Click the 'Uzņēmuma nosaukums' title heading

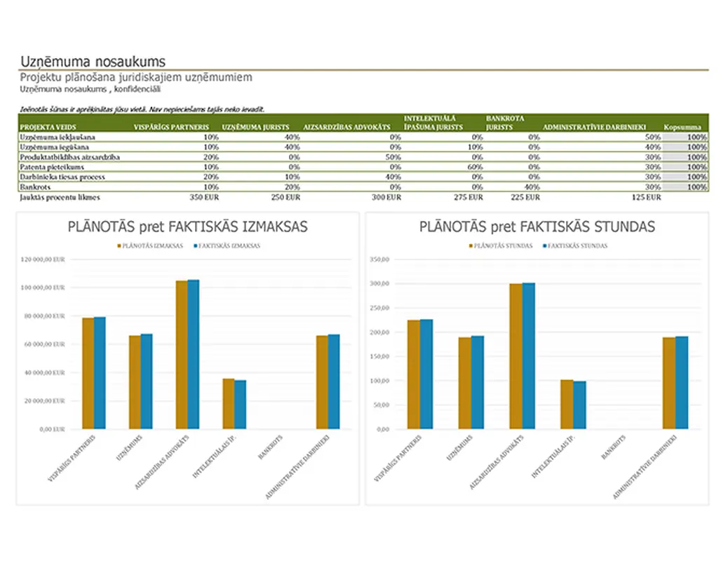pyautogui.click(x=93, y=62)
